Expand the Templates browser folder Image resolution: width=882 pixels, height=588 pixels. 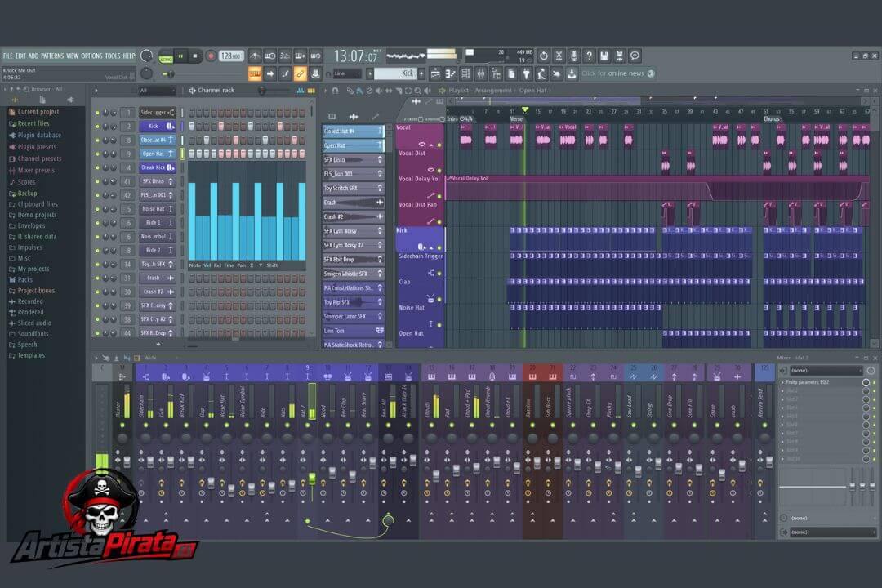click(27, 355)
